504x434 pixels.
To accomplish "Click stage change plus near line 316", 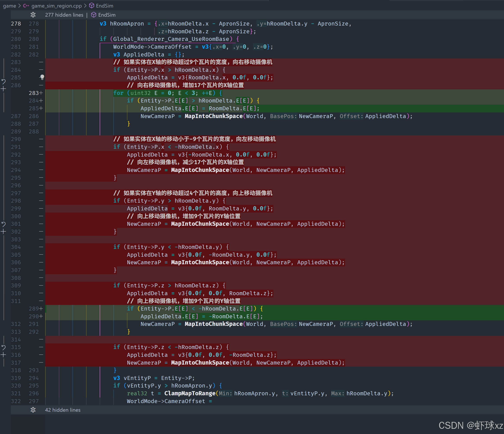I will click(3, 355).
